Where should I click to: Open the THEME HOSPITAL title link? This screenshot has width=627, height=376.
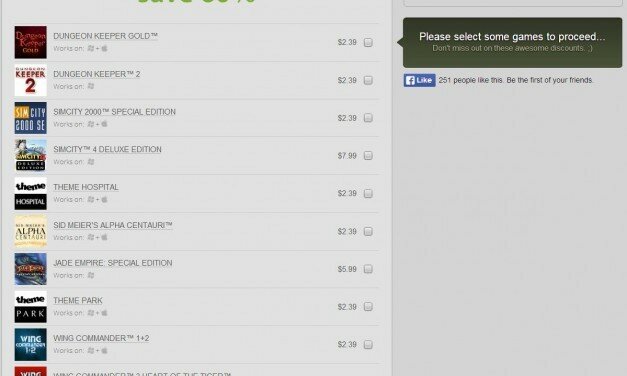pos(86,187)
